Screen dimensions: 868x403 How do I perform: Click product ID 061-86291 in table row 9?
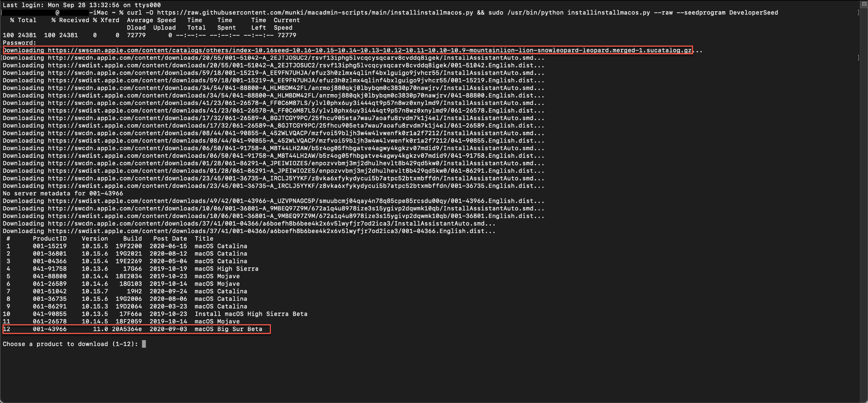point(50,307)
